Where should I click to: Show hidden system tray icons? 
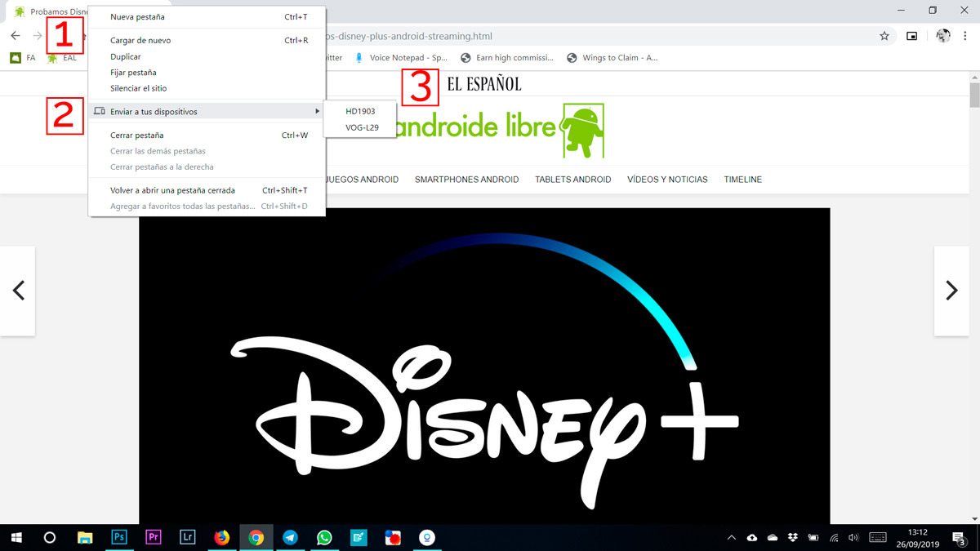732,537
